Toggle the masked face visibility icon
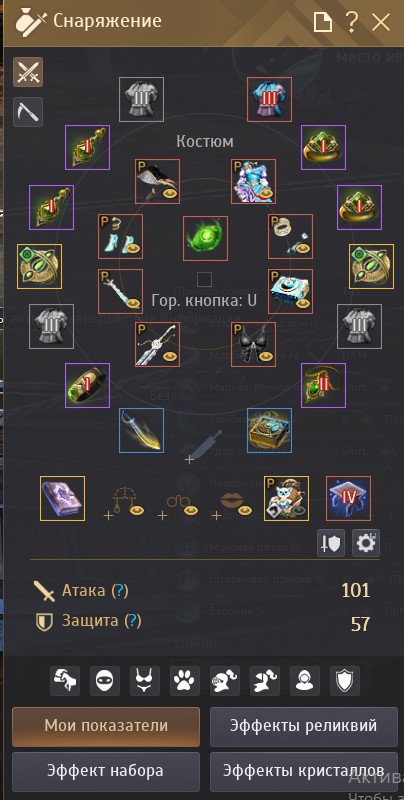The height and width of the screenshot is (800, 404). pyautogui.click(x=105, y=681)
